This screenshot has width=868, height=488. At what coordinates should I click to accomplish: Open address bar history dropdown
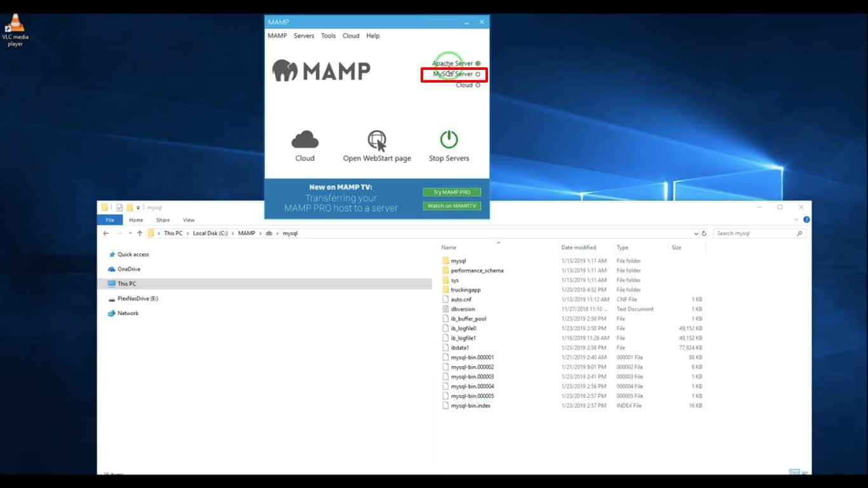tap(696, 234)
